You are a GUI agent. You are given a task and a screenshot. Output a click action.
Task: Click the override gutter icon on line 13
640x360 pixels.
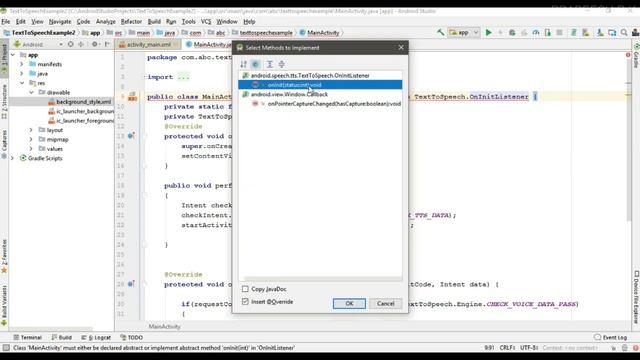[x=131, y=136]
